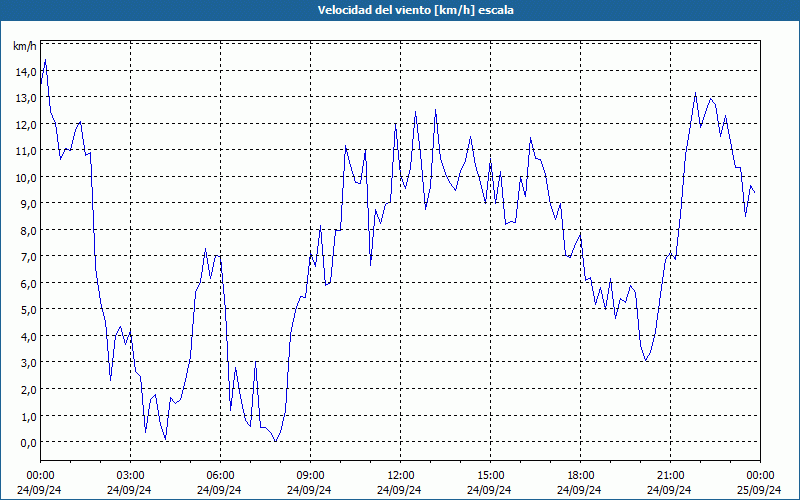
Task: Pick the '10,0' y-axis value
Action: [x=26, y=178]
